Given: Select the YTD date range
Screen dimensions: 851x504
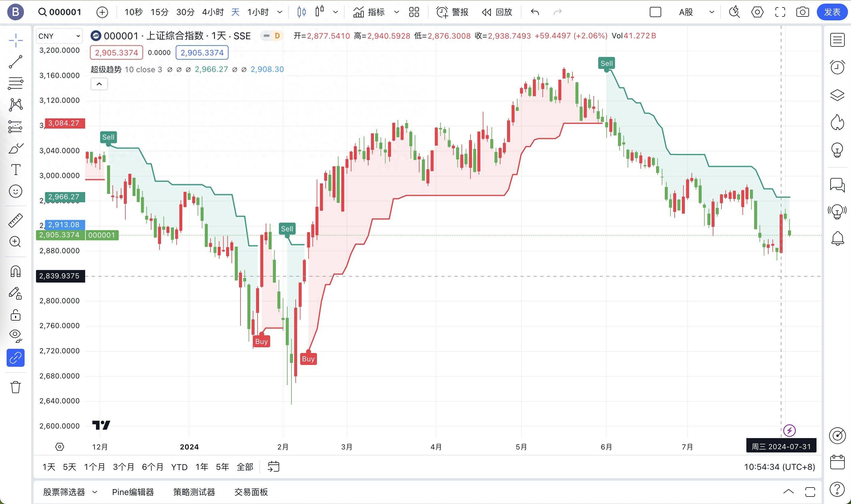Looking at the screenshot, I should tap(179, 467).
